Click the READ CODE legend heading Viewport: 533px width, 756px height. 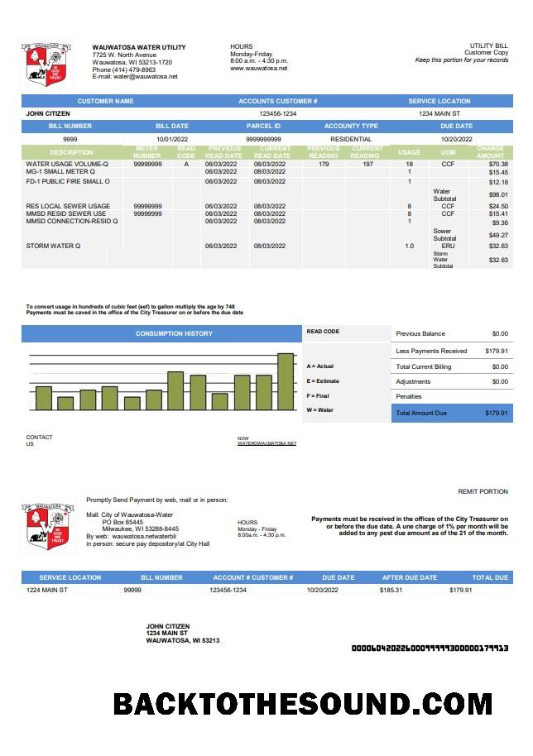pos(323,332)
